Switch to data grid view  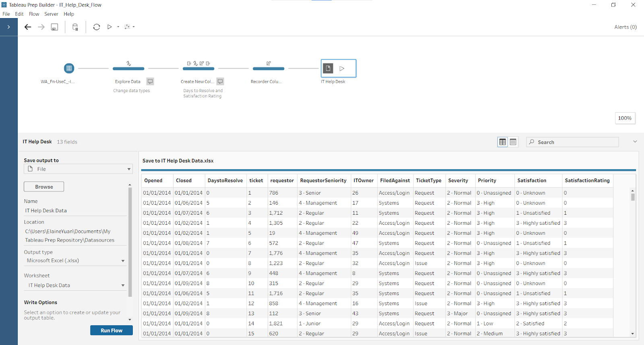tap(502, 142)
